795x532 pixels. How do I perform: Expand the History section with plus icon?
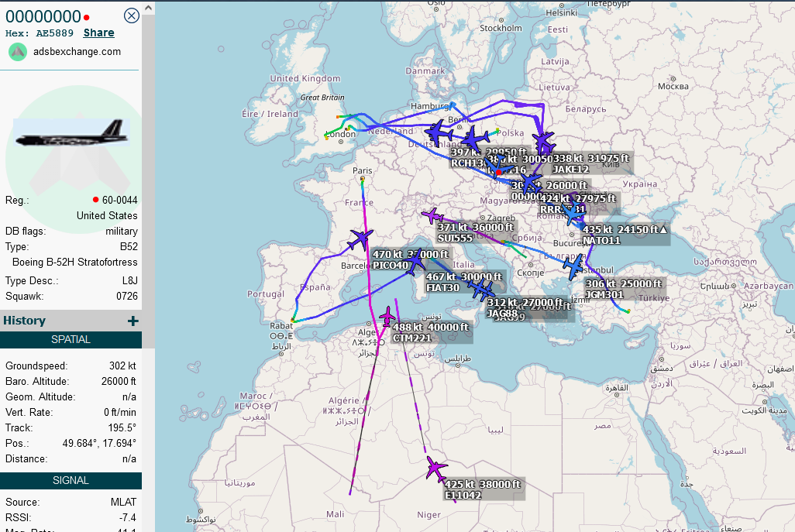[132, 321]
